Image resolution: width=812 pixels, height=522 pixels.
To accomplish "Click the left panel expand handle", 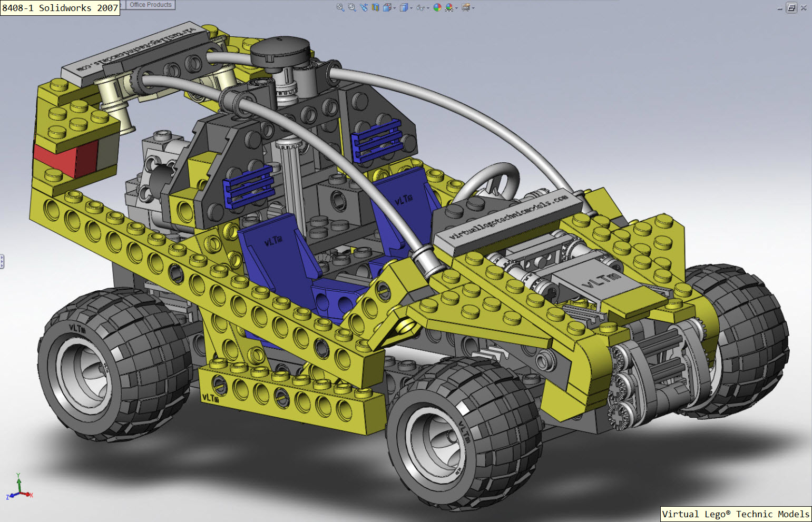I will tap(2, 261).
